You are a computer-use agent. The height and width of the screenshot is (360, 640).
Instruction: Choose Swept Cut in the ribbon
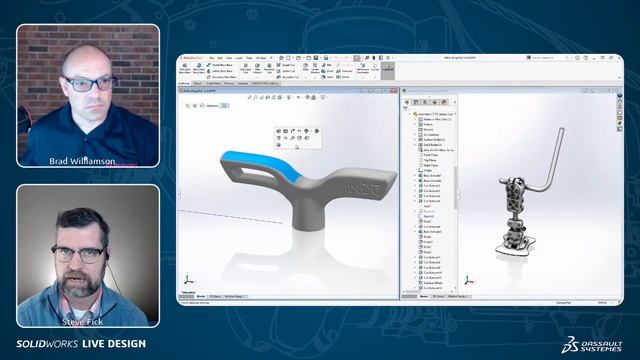[285, 65]
